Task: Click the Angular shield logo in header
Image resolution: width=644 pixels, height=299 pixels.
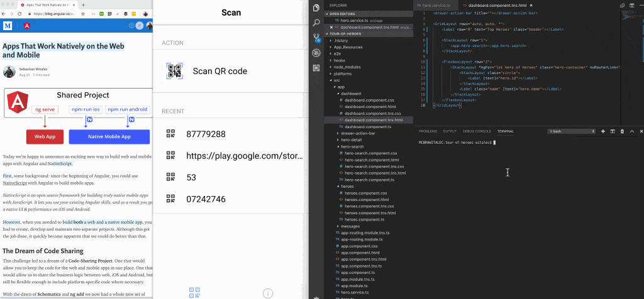Action: 26,25
